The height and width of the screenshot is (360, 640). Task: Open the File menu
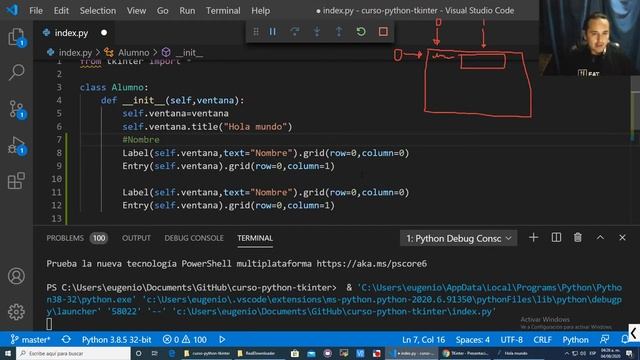36,11
